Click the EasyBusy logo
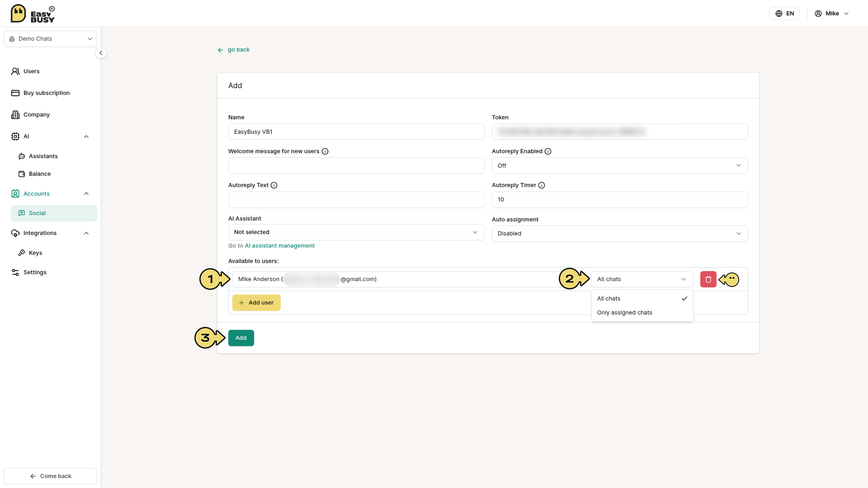Image resolution: width=868 pixels, height=488 pixels. pos(33,14)
